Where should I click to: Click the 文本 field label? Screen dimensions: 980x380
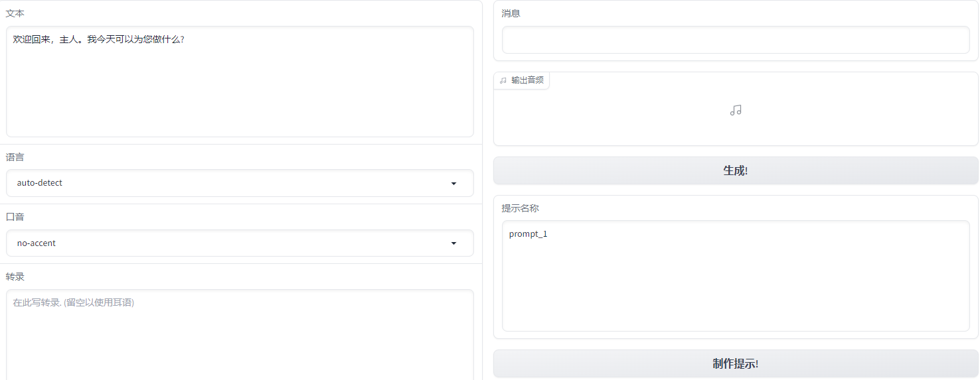click(15, 13)
